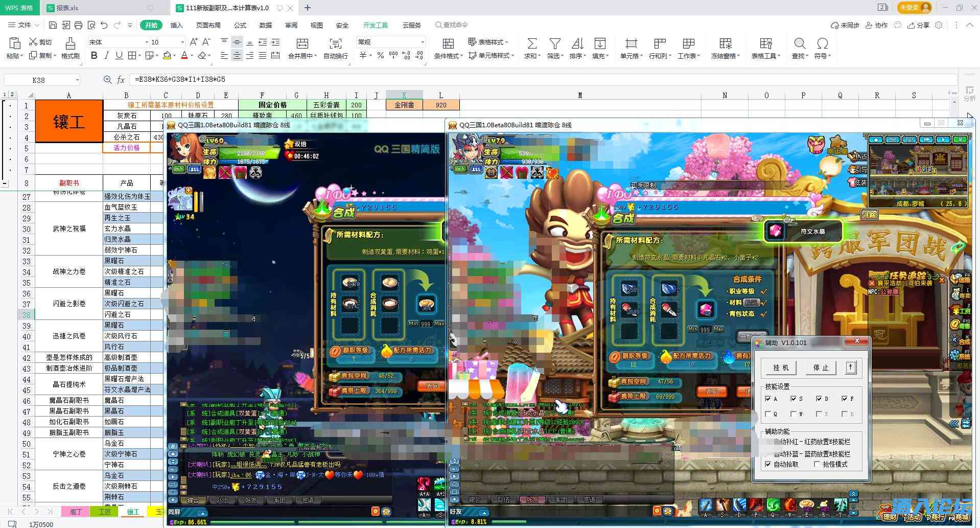This screenshot has width=980, height=528.
Task: Enable skill Q checkbox in 辅助 window
Action: coord(768,414)
